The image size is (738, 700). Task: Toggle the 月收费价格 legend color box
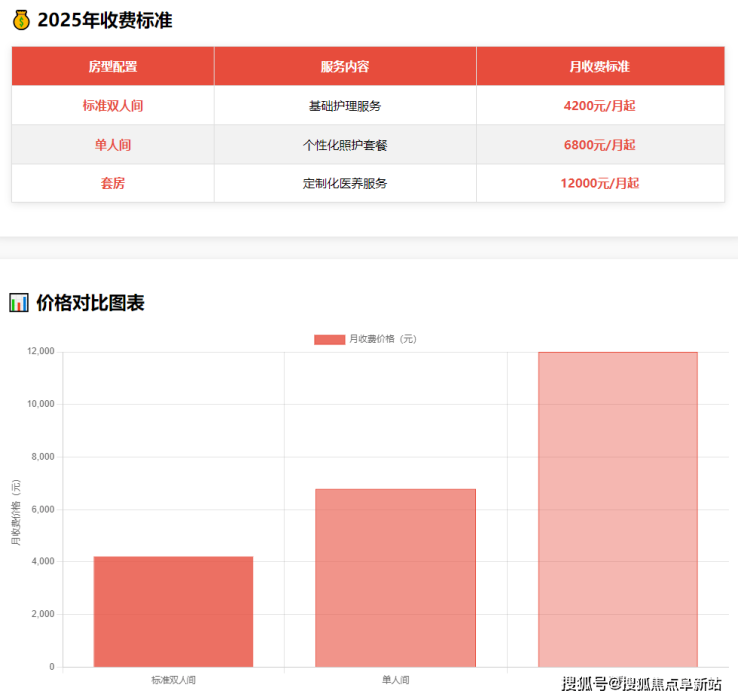click(329, 339)
